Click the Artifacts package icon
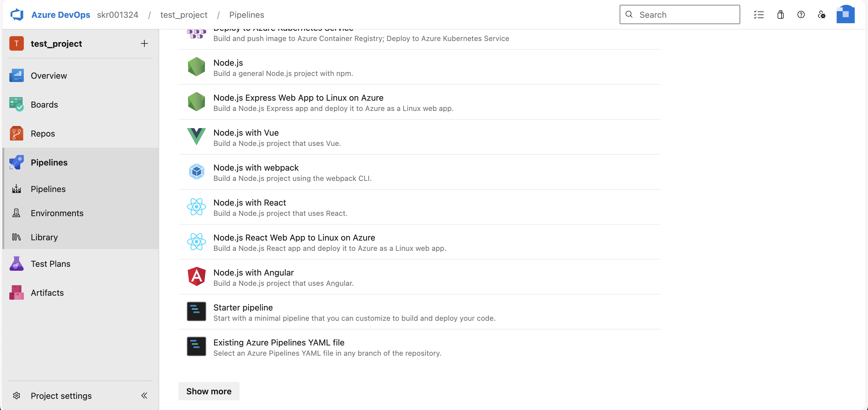Screen dimensions: 868x410 click(17, 293)
